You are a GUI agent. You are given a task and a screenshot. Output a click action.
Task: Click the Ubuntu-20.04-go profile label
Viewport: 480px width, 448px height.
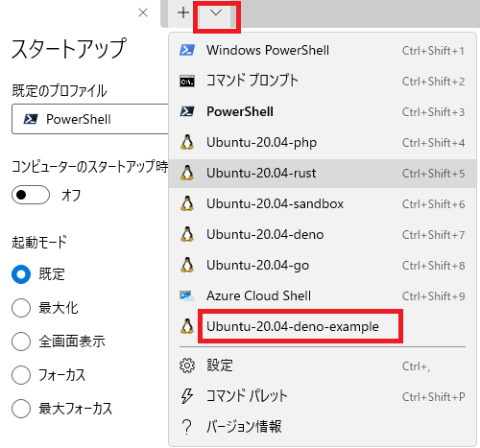pos(257,266)
